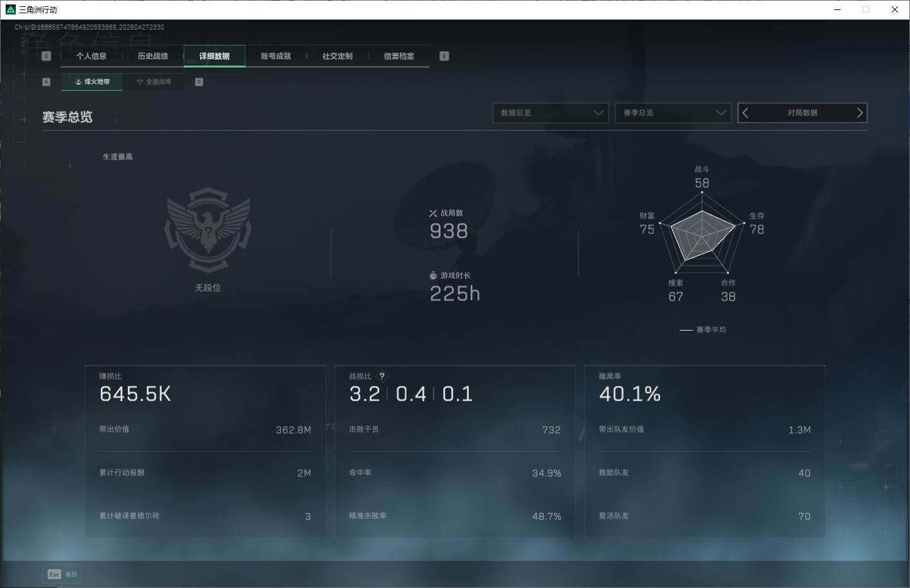Click the 带出价值 value 362.8M
This screenshot has height=588, width=910.
pyautogui.click(x=293, y=430)
